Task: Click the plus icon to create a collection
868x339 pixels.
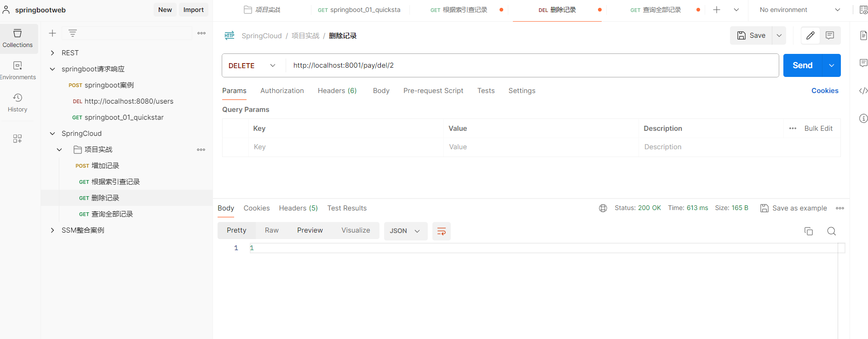Action: click(x=52, y=33)
